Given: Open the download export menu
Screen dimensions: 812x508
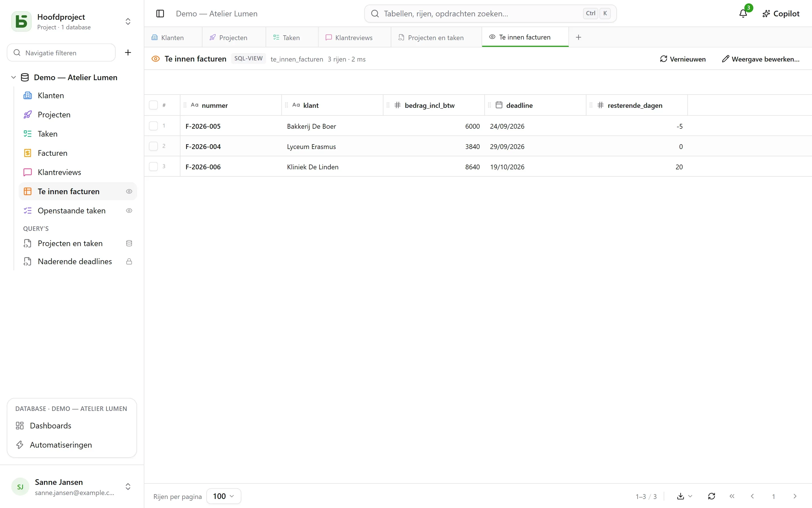Looking at the screenshot, I should (685, 496).
